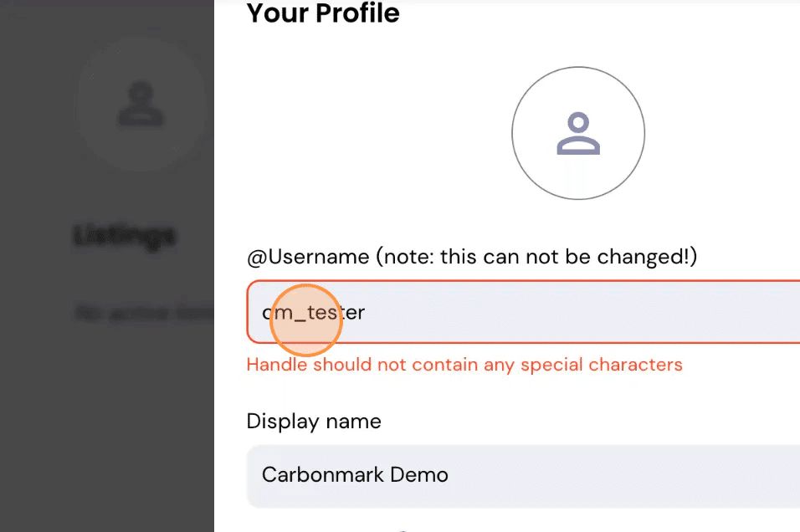This screenshot has height=532, width=800.
Task: Select the circular profile picture placeholder
Action: [x=578, y=133]
